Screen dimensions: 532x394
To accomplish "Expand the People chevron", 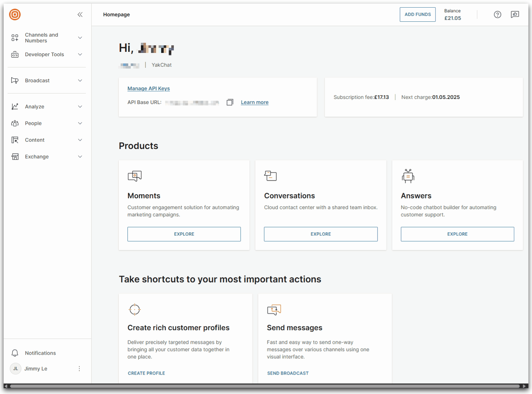I will (x=80, y=123).
